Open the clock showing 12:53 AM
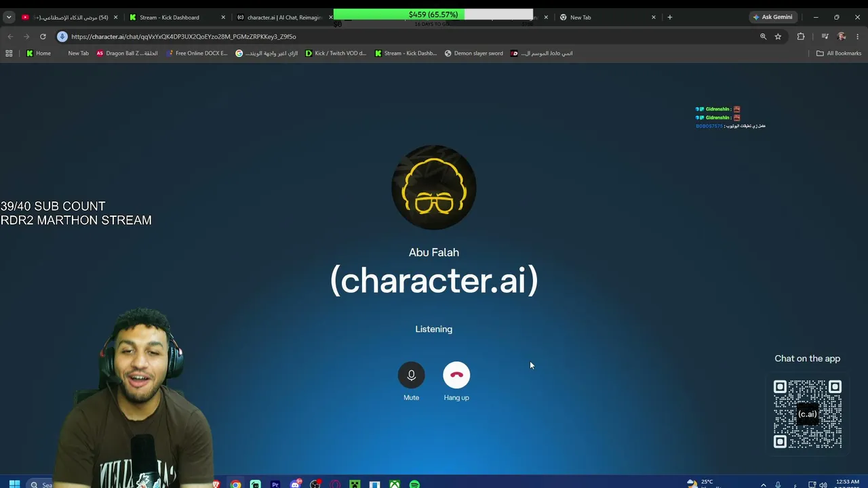The height and width of the screenshot is (488, 868). pyautogui.click(x=848, y=483)
